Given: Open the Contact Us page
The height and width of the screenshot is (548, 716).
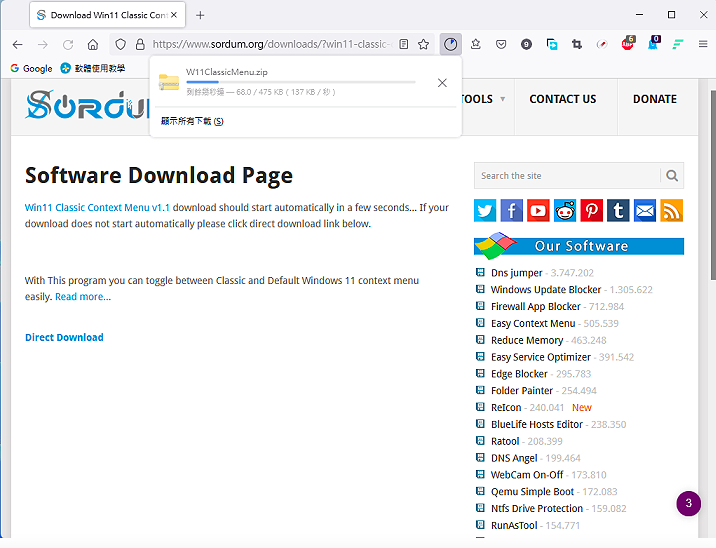Looking at the screenshot, I should [563, 99].
